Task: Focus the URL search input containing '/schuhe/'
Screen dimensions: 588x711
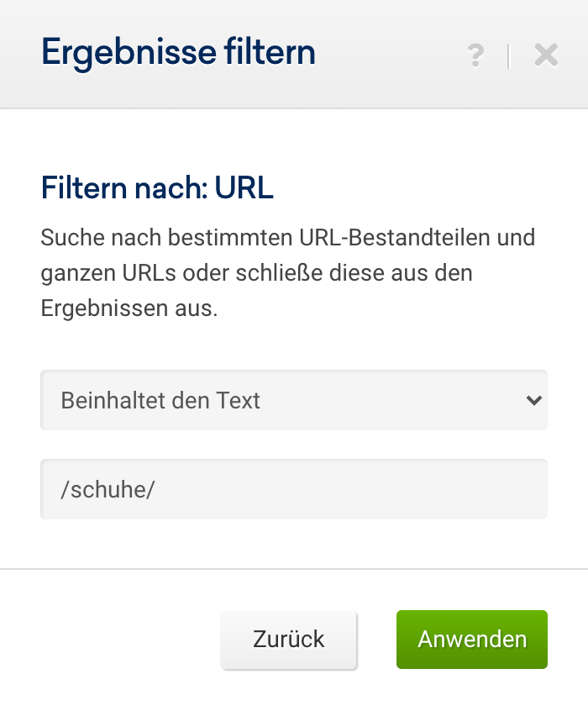Action: click(x=294, y=489)
